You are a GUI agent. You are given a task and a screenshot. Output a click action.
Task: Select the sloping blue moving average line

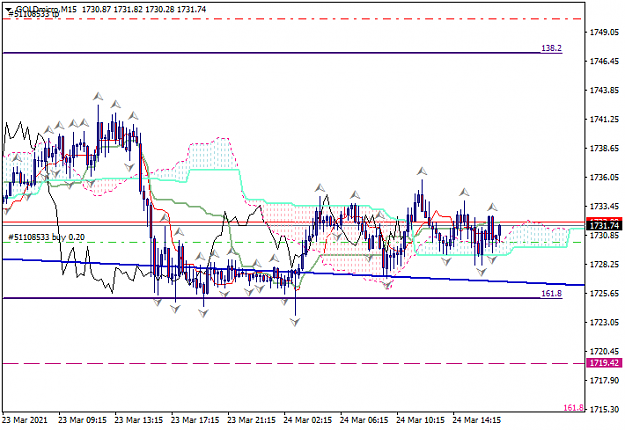(293, 273)
